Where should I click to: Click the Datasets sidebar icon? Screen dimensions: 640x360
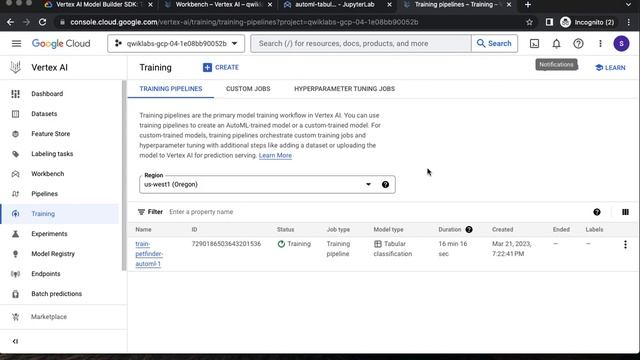[x=16, y=114]
